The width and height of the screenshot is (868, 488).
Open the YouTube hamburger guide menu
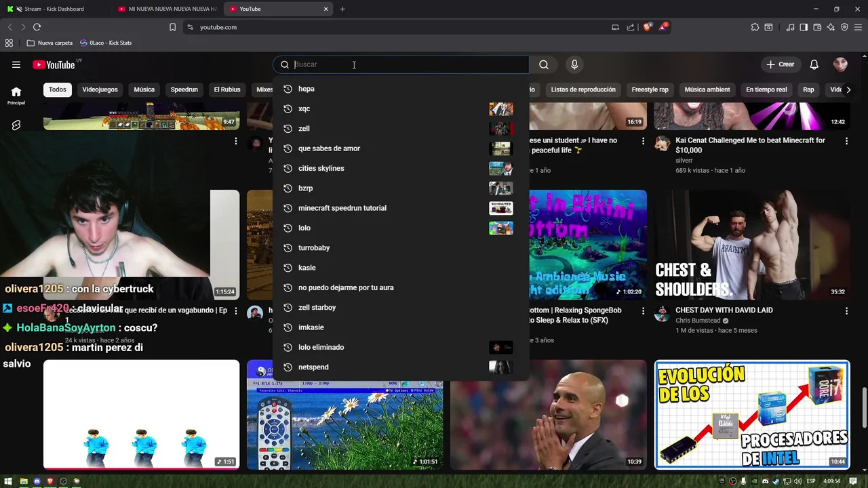pos(16,64)
